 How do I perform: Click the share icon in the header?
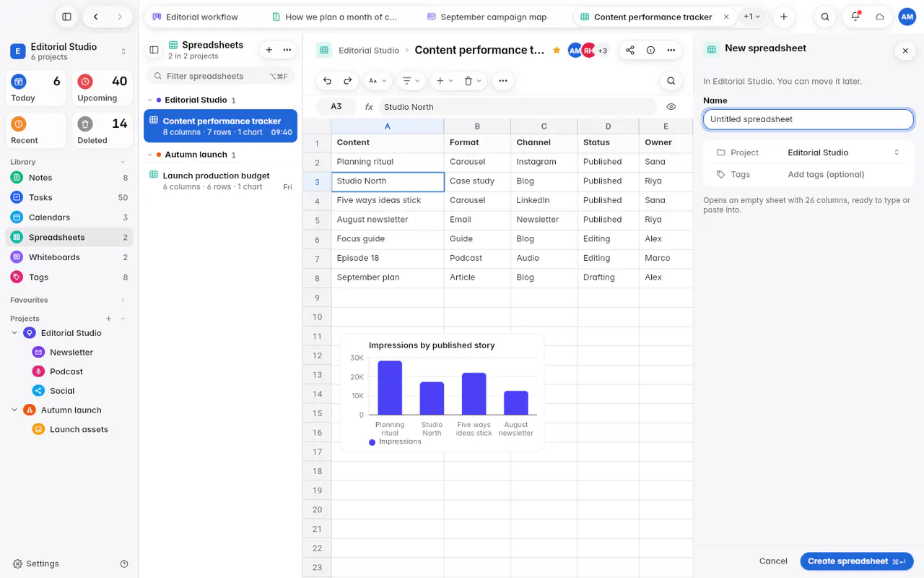point(630,50)
